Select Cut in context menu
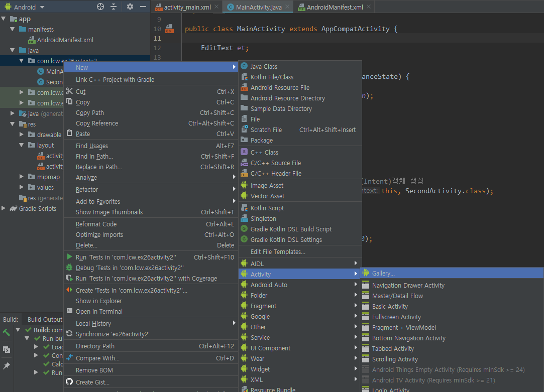The width and height of the screenshot is (544, 392). 151,91
